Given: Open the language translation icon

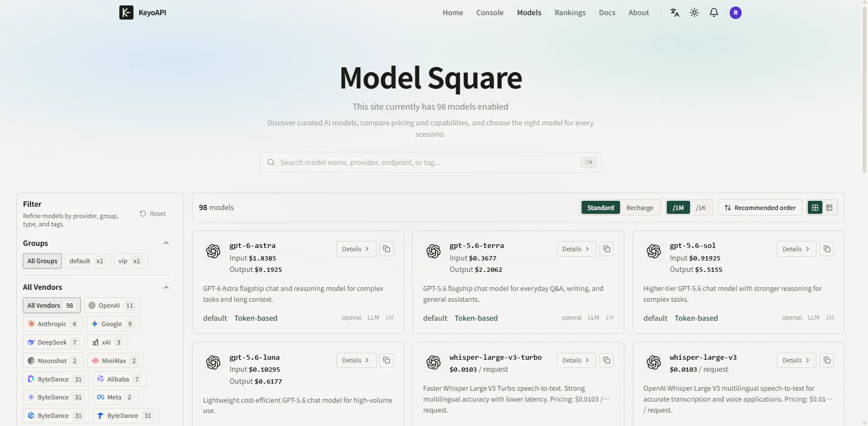Looking at the screenshot, I should tap(675, 12).
